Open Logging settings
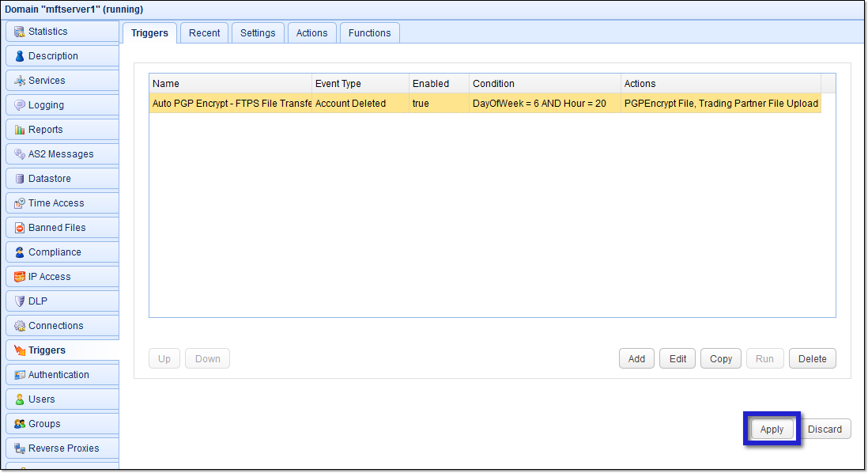The height and width of the screenshot is (473, 868). pyautogui.click(x=47, y=104)
